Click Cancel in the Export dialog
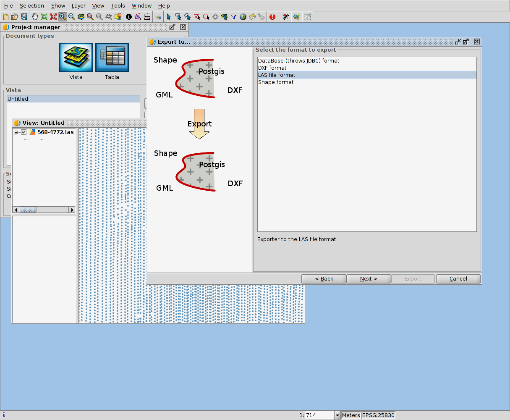 (x=458, y=279)
